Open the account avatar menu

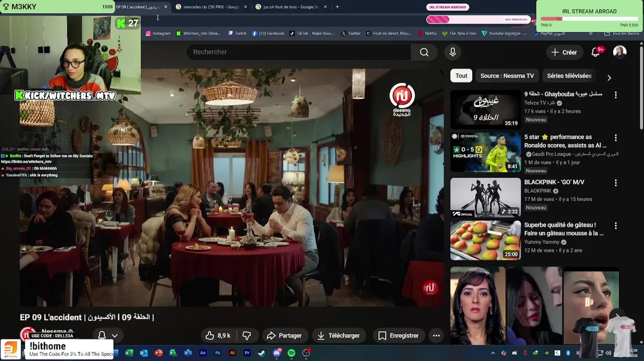(x=620, y=52)
